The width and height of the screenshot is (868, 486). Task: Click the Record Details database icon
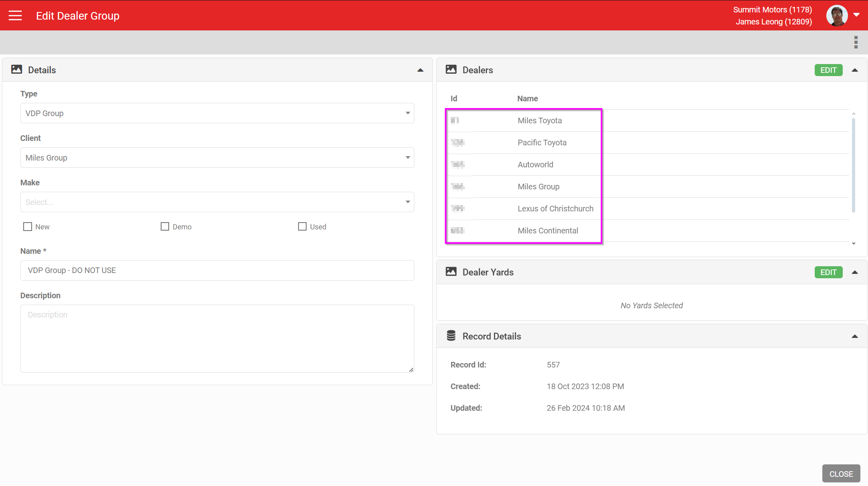(451, 336)
